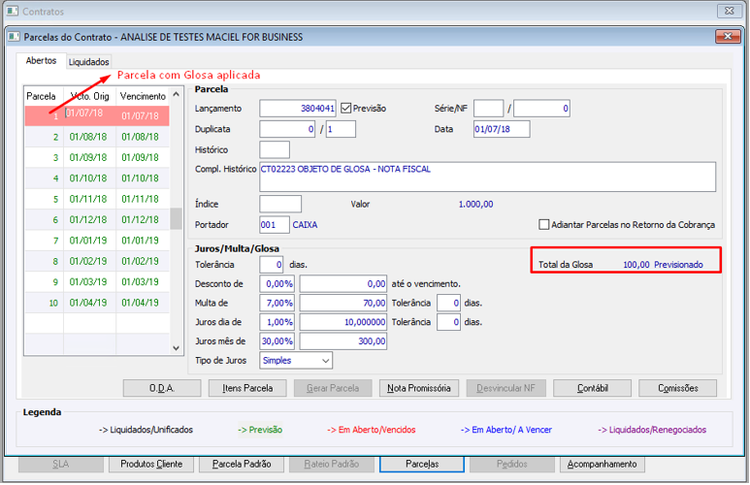
Task: Click the Contratos window title icon
Action: pos(12,11)
